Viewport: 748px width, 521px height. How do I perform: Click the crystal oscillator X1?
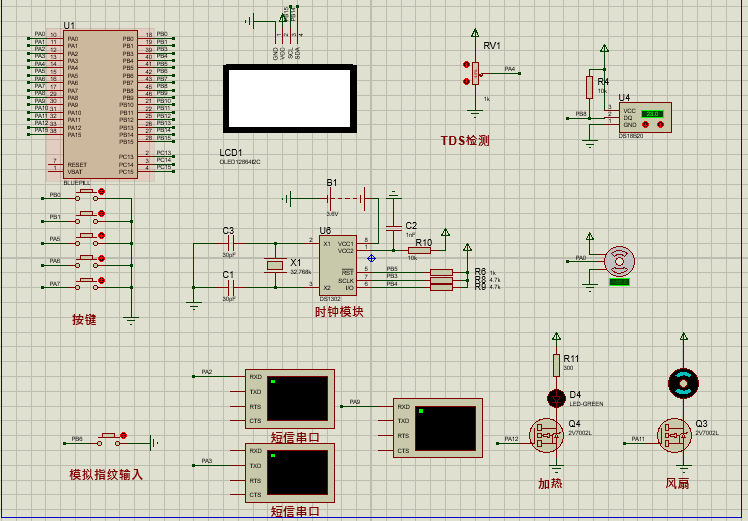[275, 265]
